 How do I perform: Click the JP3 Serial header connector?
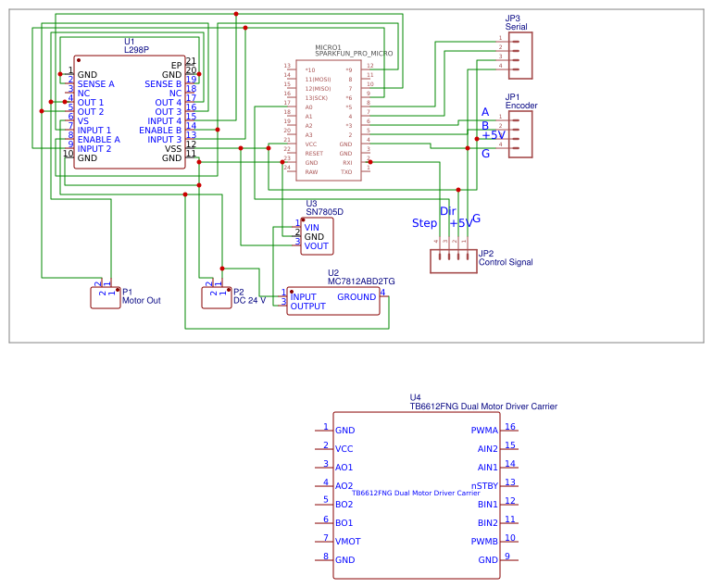click(520, 56)
